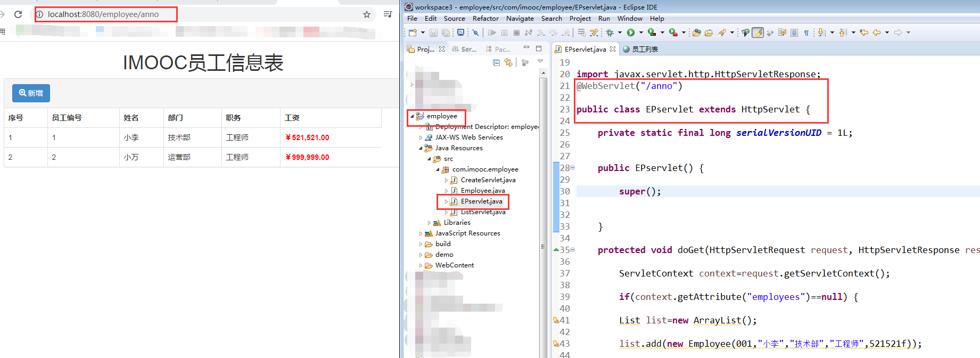Viewport: 980px width, 358px height.
Task: Open the File menu
Action: 412,19
